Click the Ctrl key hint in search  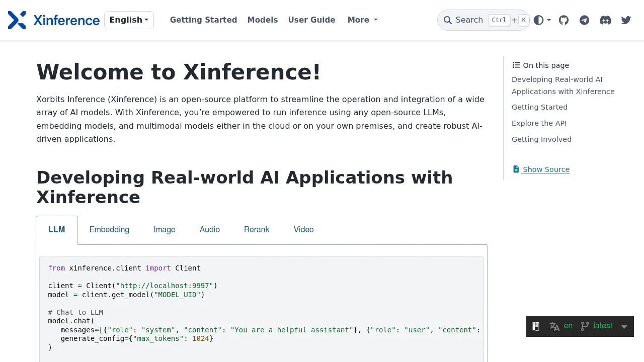click(499, 20)
